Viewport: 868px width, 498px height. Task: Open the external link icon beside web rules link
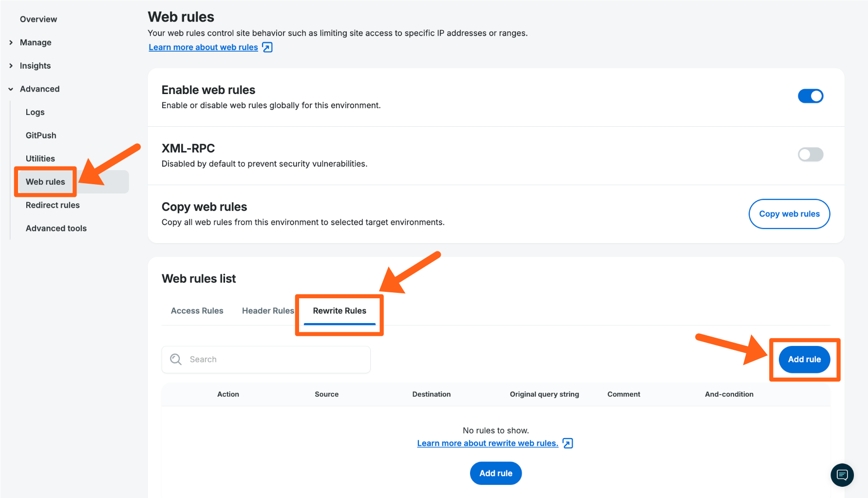(267, 47)
